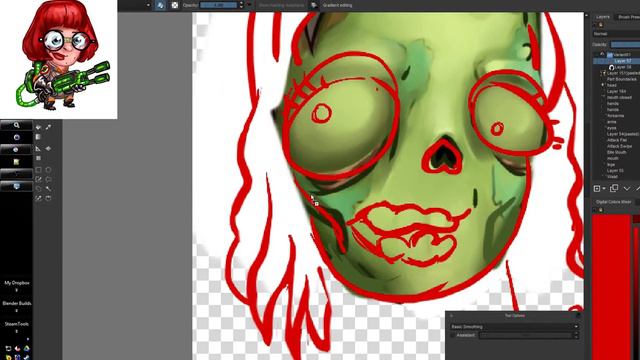The width and height of the screenshot is (640, 360).
Task: Open the add layer dropdown arrow
Action: coord(604,189)
